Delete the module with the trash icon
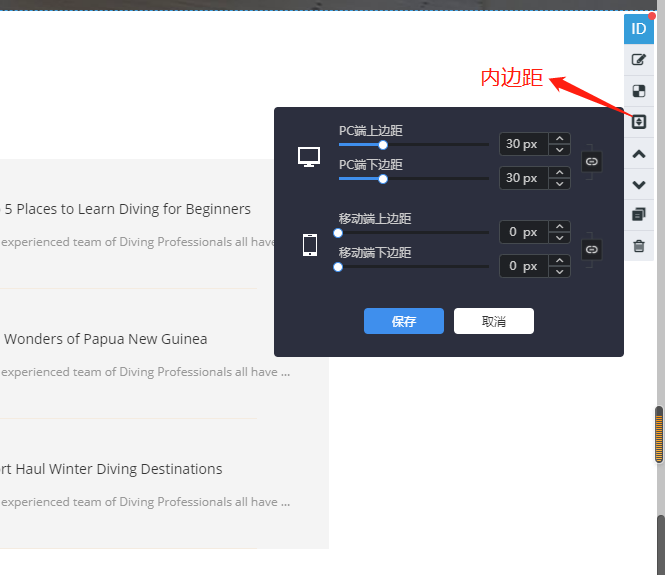Image resolution: width=665 pixels, height=575 pixels. pos(639,246)
